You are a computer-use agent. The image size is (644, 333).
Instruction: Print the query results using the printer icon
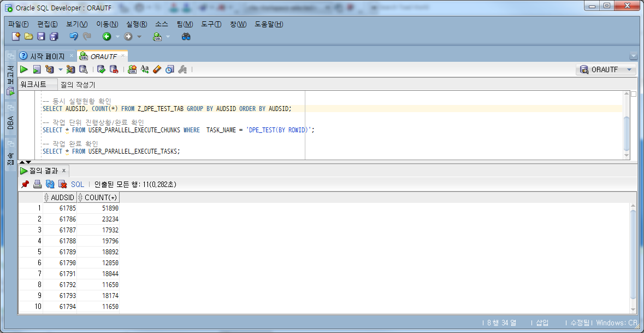pos(37,184)
